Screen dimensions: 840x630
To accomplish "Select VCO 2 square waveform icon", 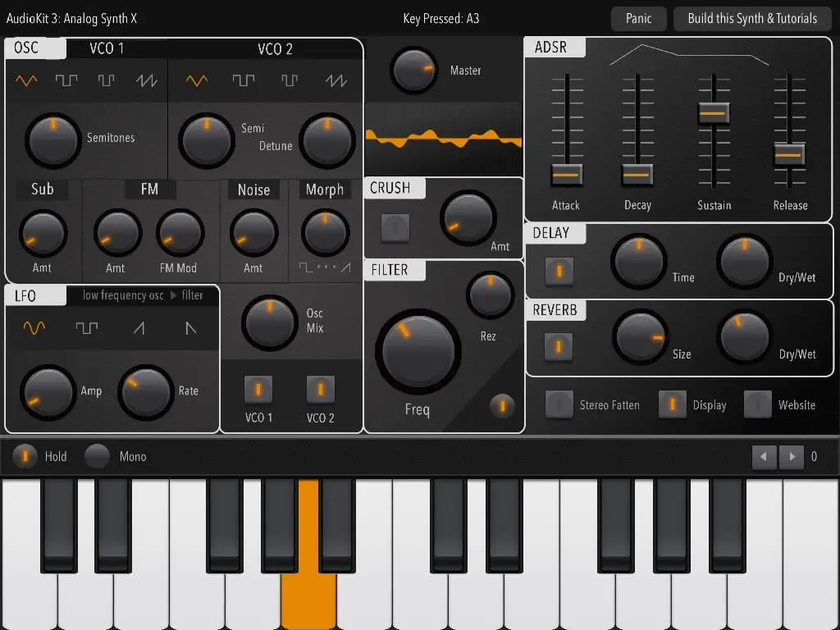I will coord(243,80).
